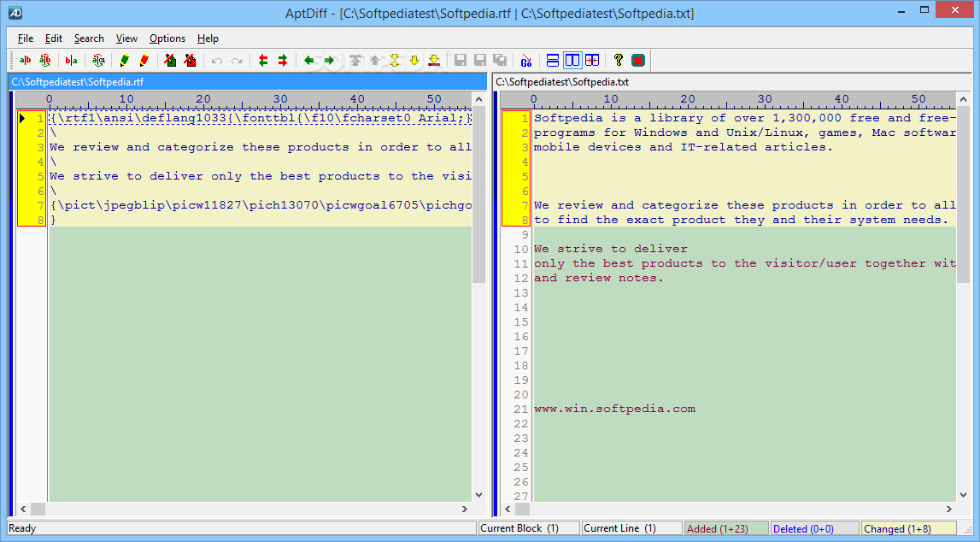This screenshot has height=542, width=980.
Task: Open the File menu
Action: click(x=26, y=38)
